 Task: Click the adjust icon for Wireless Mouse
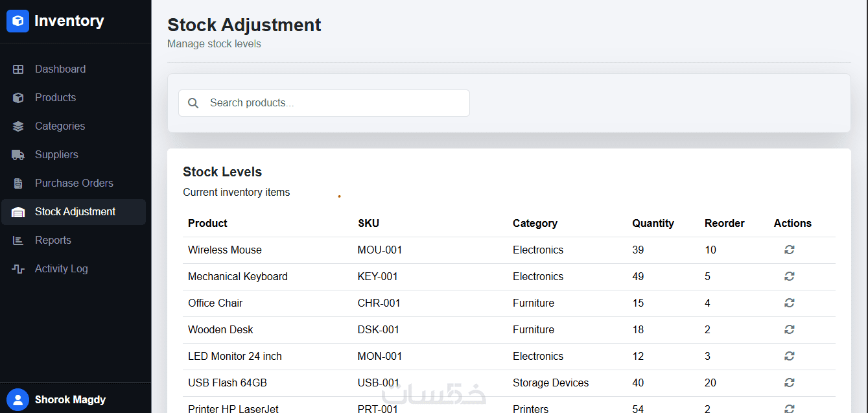click(789, 250)
